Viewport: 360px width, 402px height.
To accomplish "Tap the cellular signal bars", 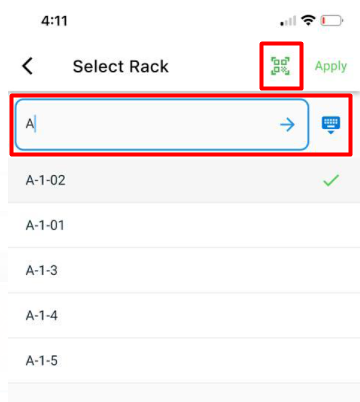I will pos(288,21).
